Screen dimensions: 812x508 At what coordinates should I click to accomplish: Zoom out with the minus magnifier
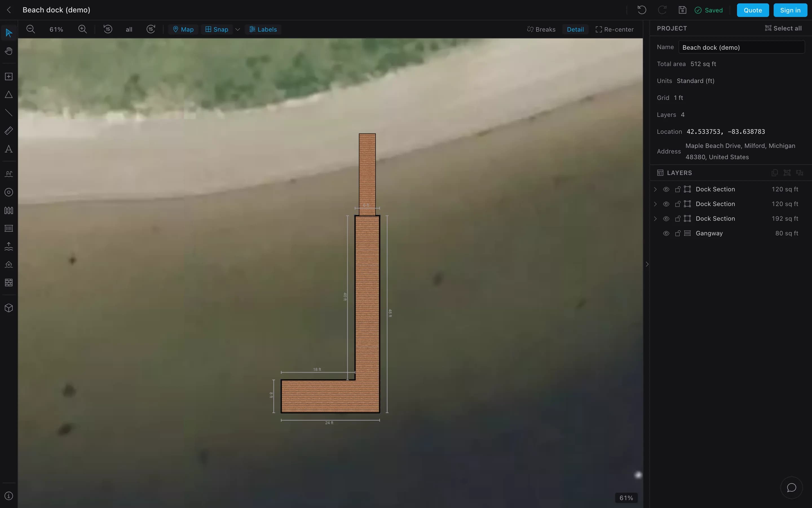pos(30,29)
